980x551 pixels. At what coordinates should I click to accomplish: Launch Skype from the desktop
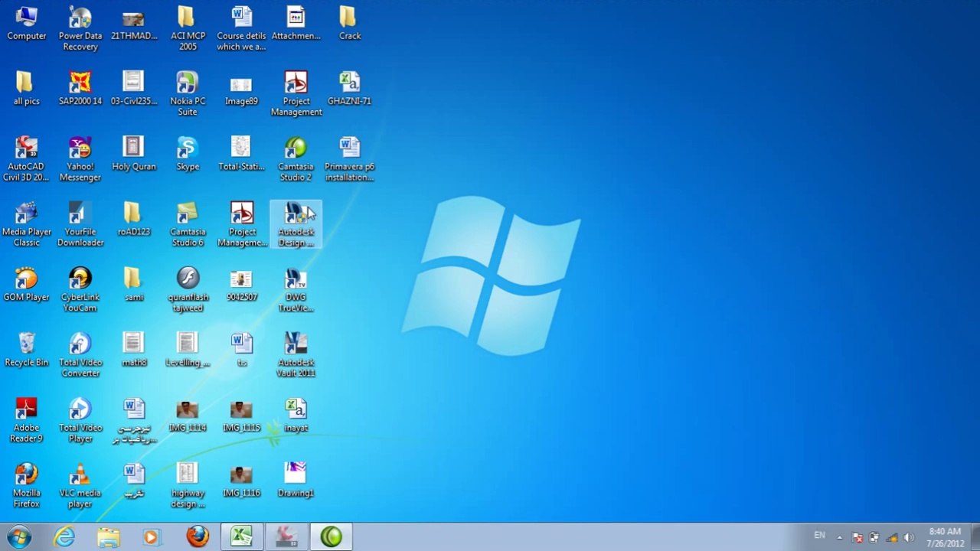pyautogui.click(x=188, y=153)
